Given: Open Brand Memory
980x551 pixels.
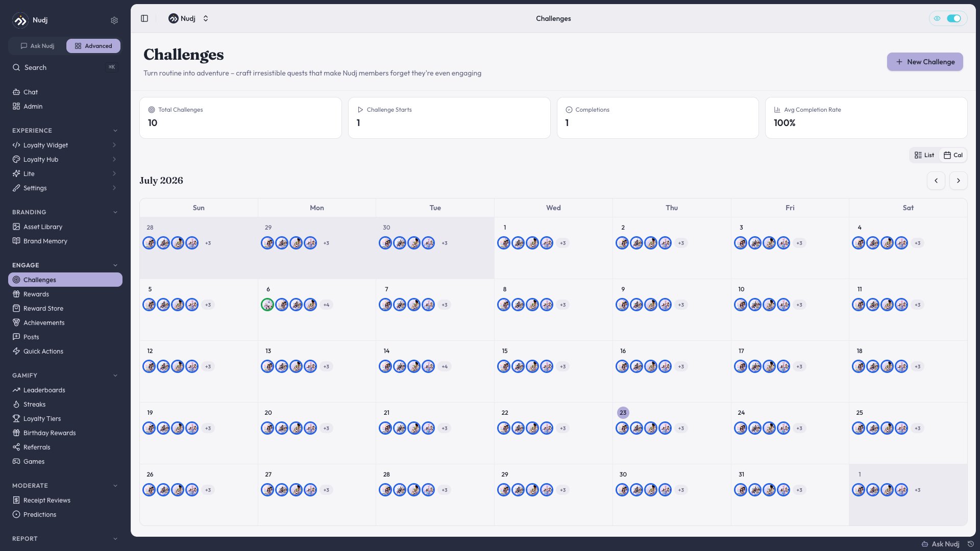Looking at the screenshot, I should pos(65,241).
